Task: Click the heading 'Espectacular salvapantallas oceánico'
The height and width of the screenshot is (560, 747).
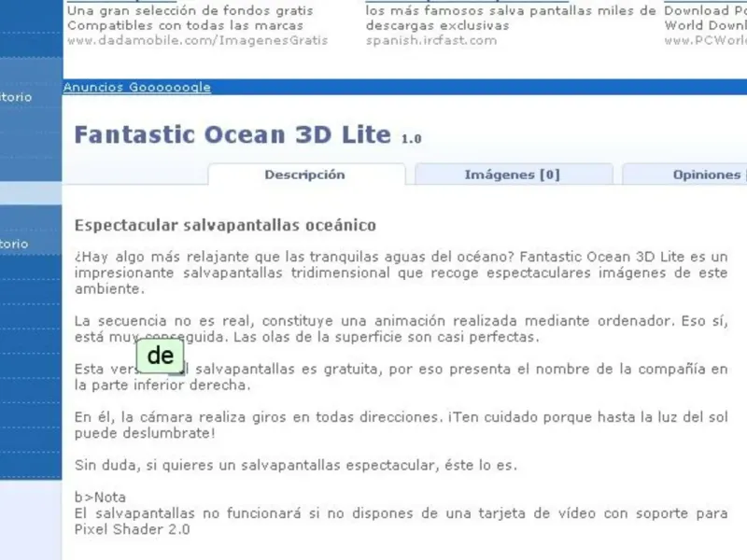Action: coord(225,225)
